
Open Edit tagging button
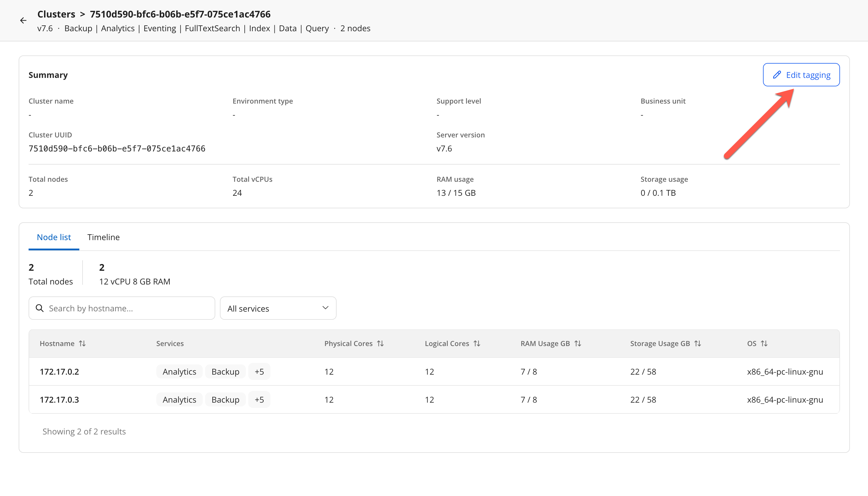[801, 75]
